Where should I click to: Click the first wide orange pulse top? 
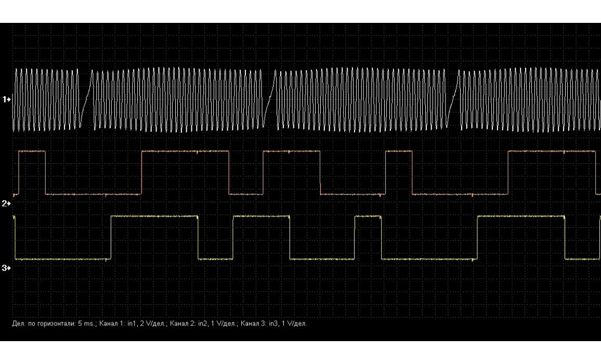click(x=185, y=151)
